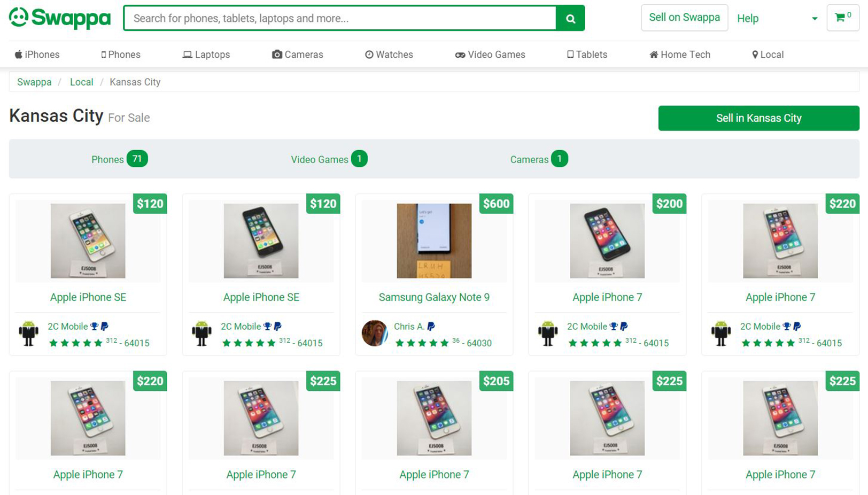
Task: Filter by Phones 71 tab
Action: point(119,159)
